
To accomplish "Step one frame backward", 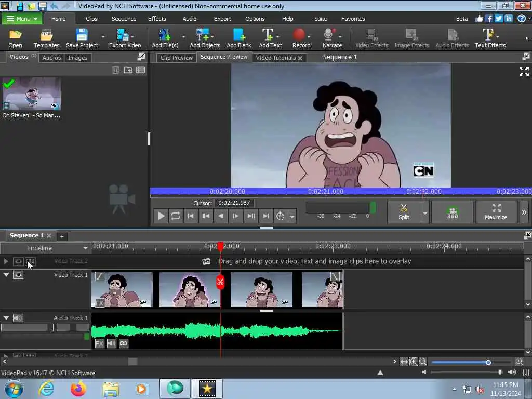I will pos(220,216).
